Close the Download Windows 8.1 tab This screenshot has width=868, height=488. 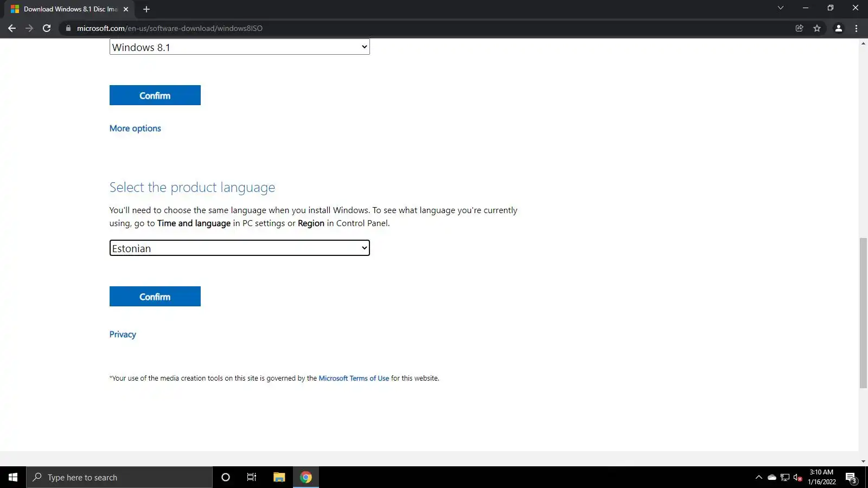point(126,9)
